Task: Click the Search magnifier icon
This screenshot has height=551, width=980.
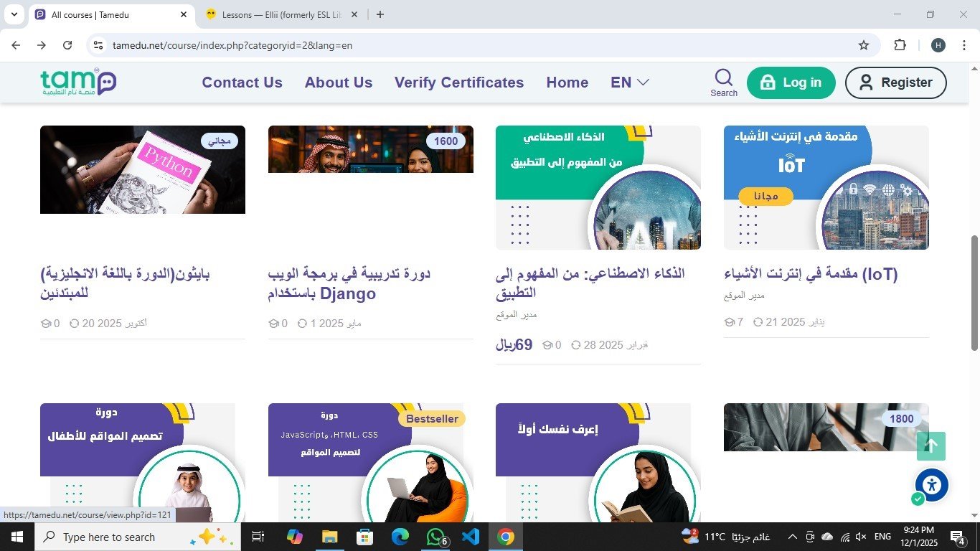Action: [x=724, y=77]
